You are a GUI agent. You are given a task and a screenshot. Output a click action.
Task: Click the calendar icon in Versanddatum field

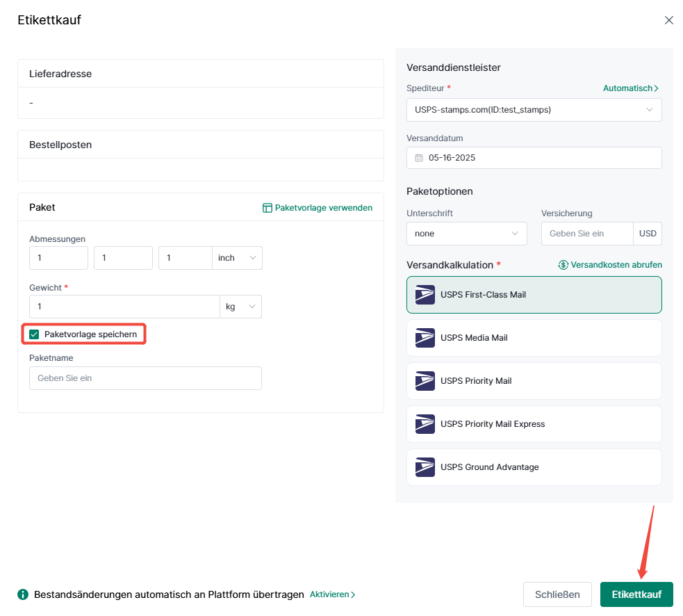pyautogui.click(x=419, y=158)
